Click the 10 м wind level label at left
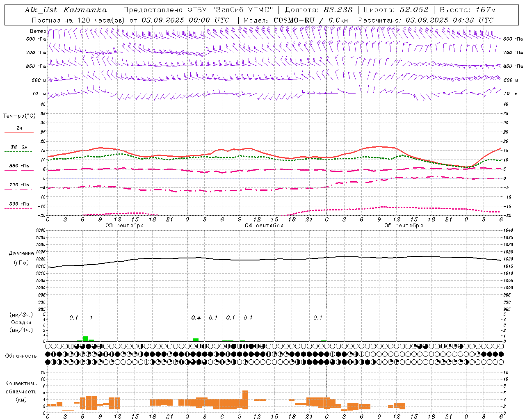This screenshot has width=525, height=420. (39, 94)
